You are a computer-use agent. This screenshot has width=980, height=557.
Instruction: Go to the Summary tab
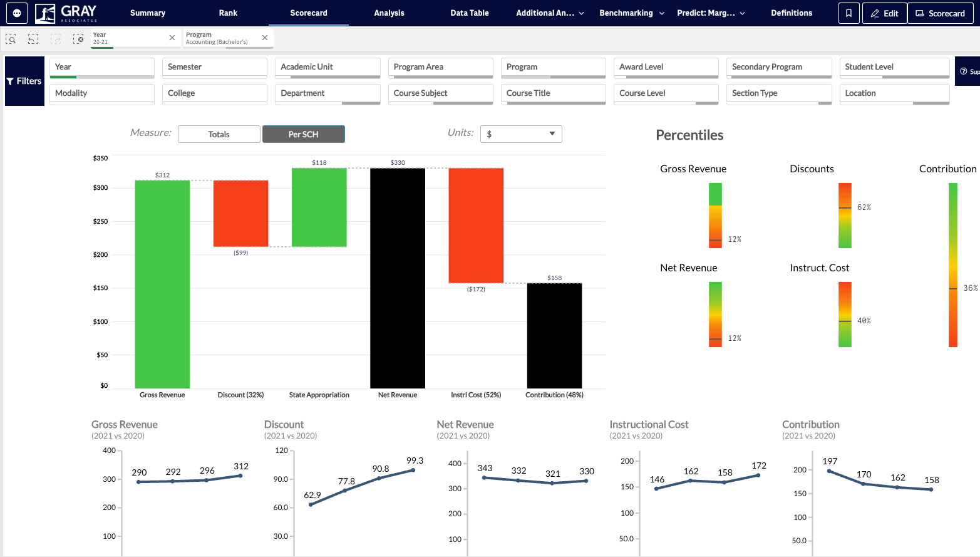pos(148,13)
